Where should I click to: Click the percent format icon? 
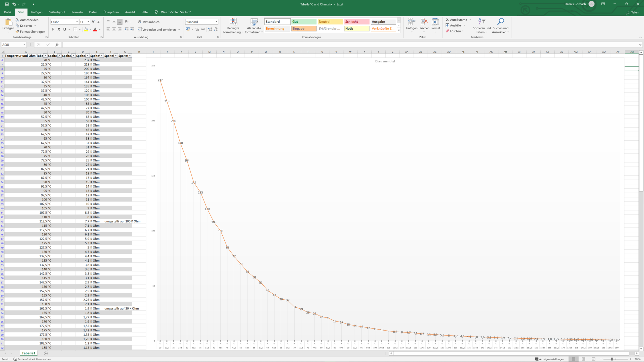pos(197,29)
